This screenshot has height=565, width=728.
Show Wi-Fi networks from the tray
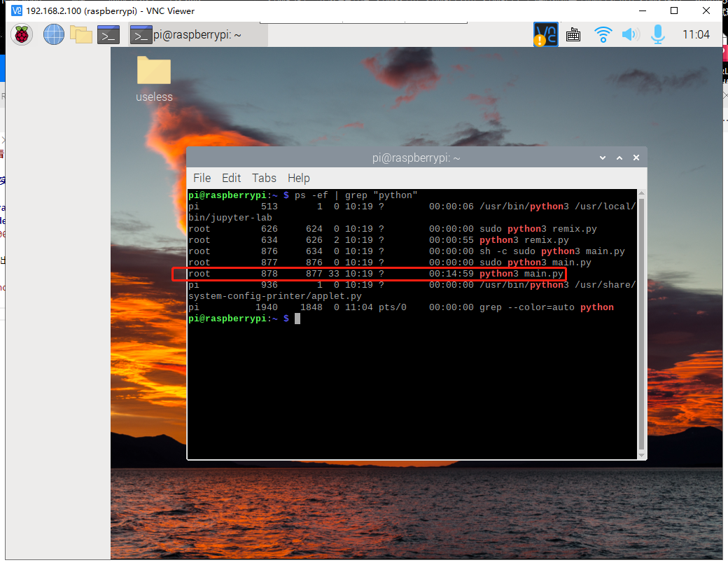click(603, 34)
